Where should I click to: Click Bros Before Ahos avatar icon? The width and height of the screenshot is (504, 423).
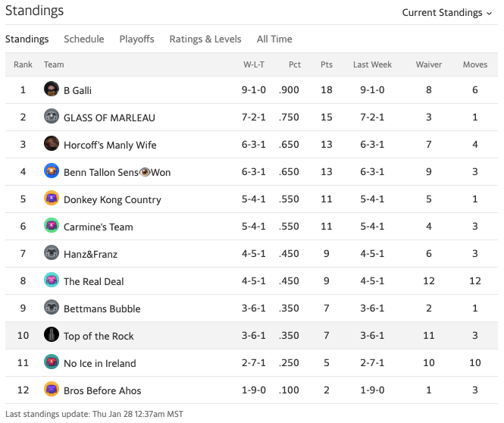[52, 390]
